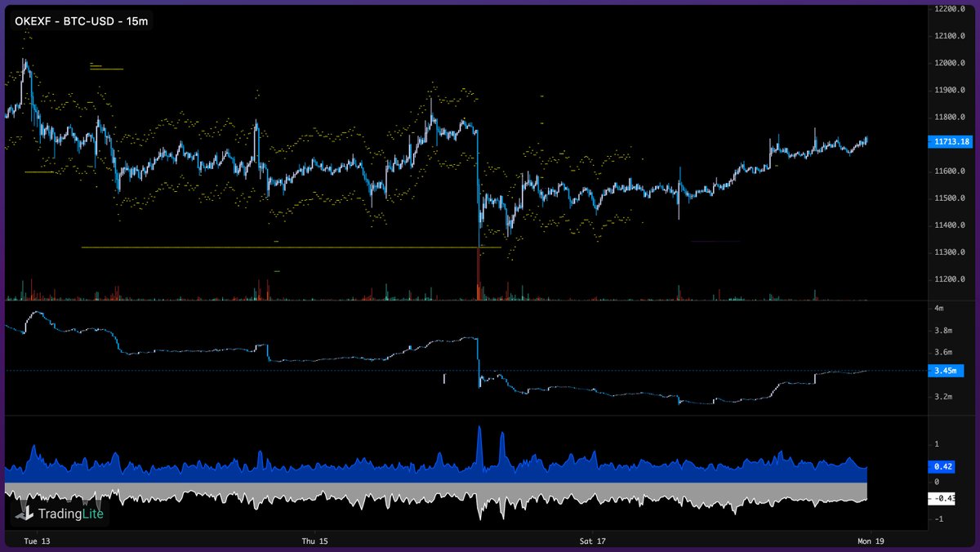Click the 11600.0 price axis label
The width and height of the screenshot is (980, 552).
tap(950, 171)
